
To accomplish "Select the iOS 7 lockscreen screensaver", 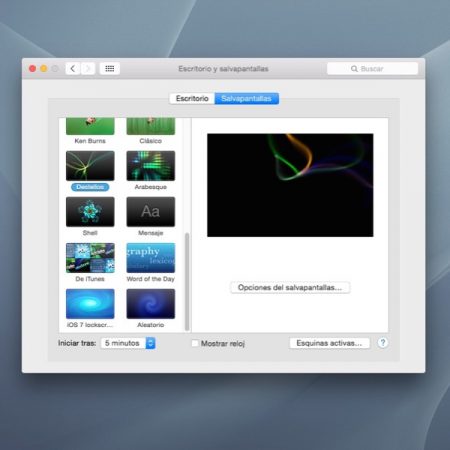I will [90, 304].
